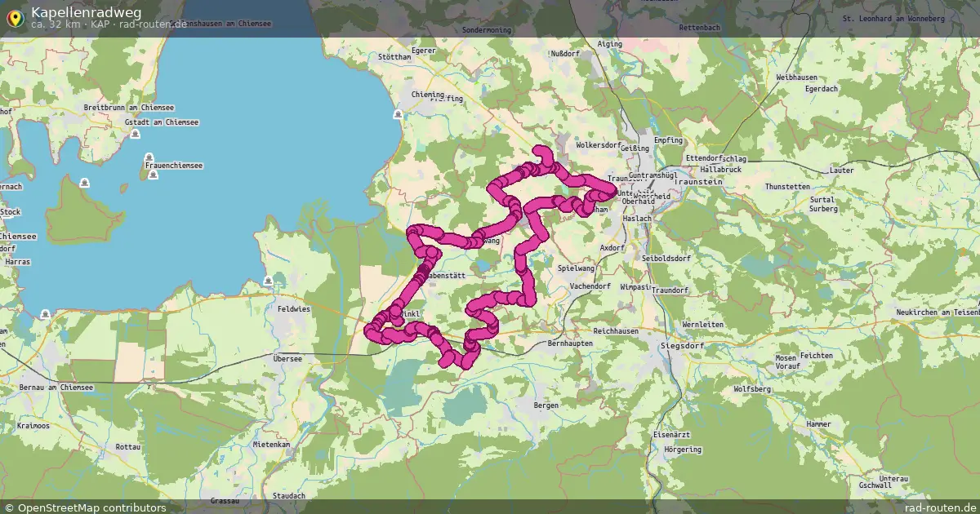
Task: Click the Feldwies place label
Action: [x=294, y=309]
